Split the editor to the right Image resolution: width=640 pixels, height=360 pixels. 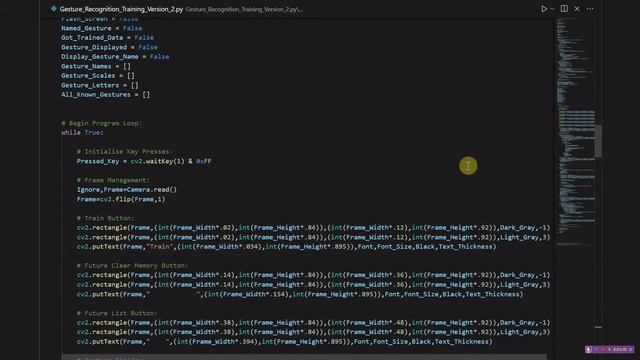[564, 9]
